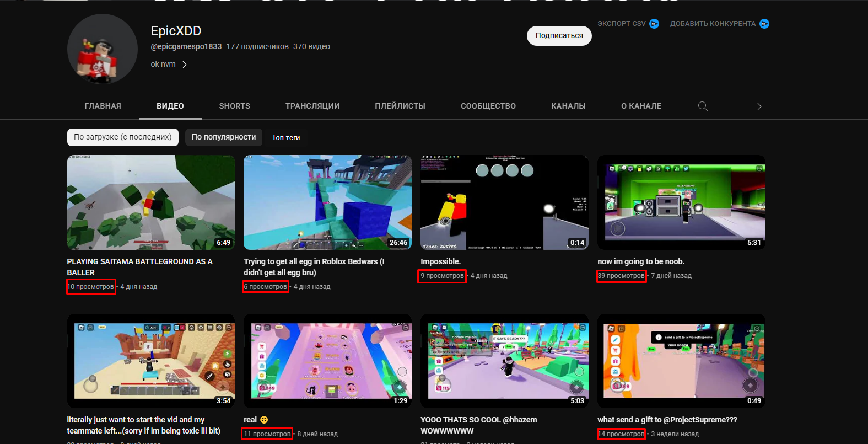Click the '177 подписчиков' subscriber count
868x444 pixels.
point(257,46)
